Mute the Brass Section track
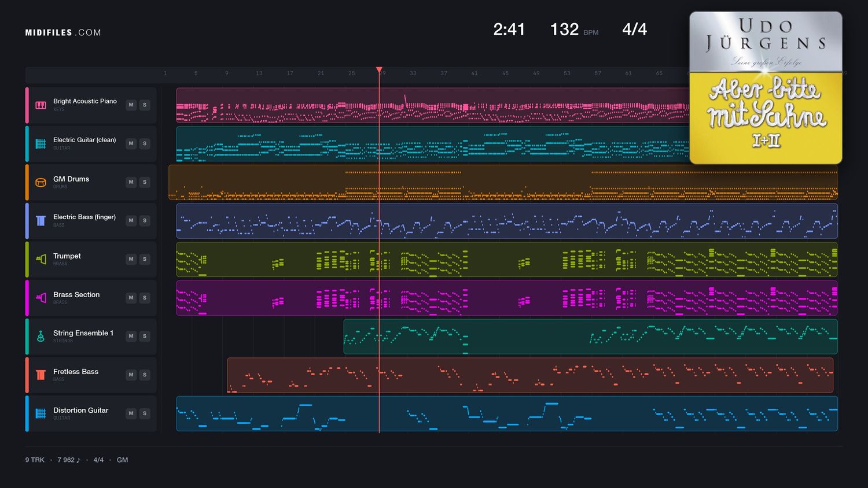The height and width of the screenshot is (488, 868). 131,298
